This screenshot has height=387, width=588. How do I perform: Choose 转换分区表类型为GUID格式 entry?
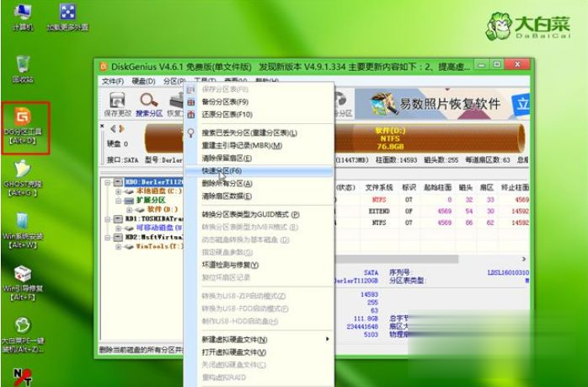(x=259, y=215)
